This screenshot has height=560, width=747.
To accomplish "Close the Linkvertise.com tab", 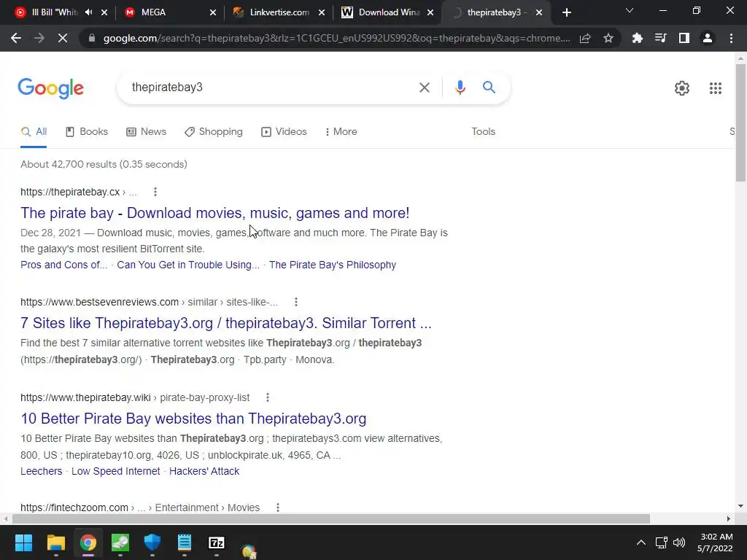I will 322,12.
